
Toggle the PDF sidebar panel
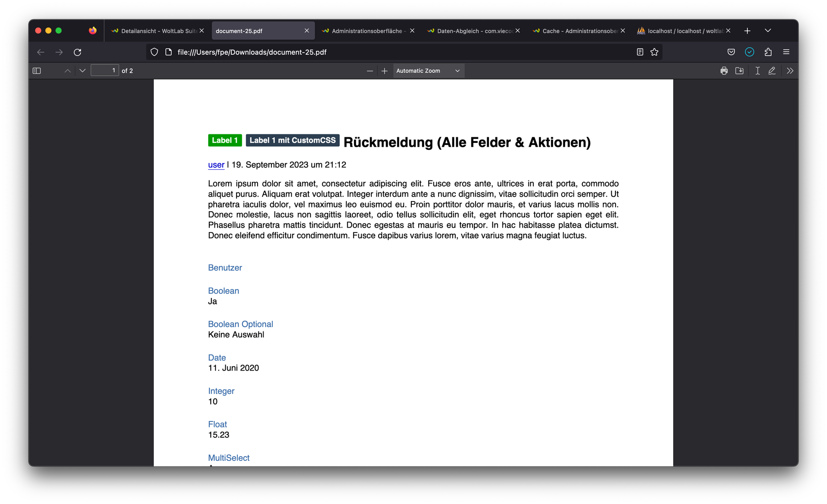click(x=37, y=71)
